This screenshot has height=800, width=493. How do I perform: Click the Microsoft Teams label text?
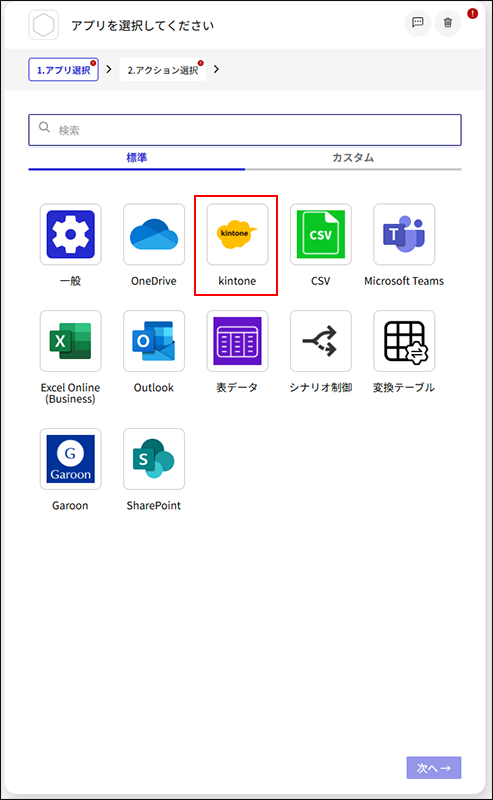point(404,281)
